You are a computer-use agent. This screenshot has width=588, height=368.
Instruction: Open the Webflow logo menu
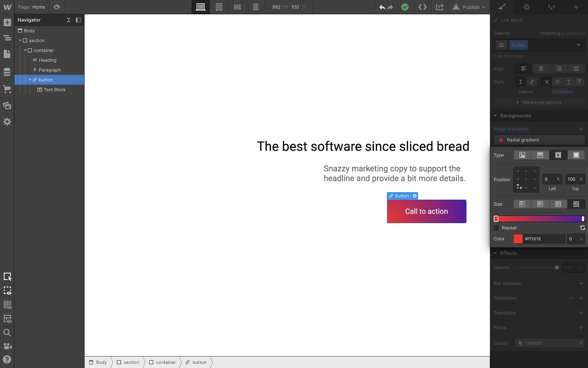[x=7, y=7]
